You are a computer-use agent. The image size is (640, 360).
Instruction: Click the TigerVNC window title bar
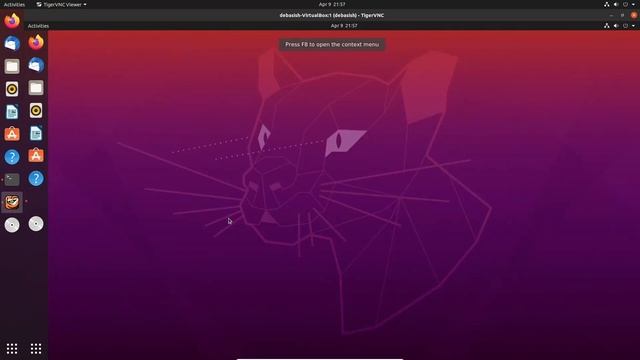coord(332,15)
